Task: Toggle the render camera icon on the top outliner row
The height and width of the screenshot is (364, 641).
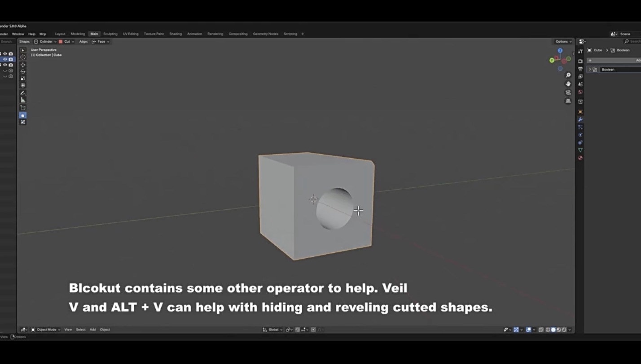Action: pos(11,54)
